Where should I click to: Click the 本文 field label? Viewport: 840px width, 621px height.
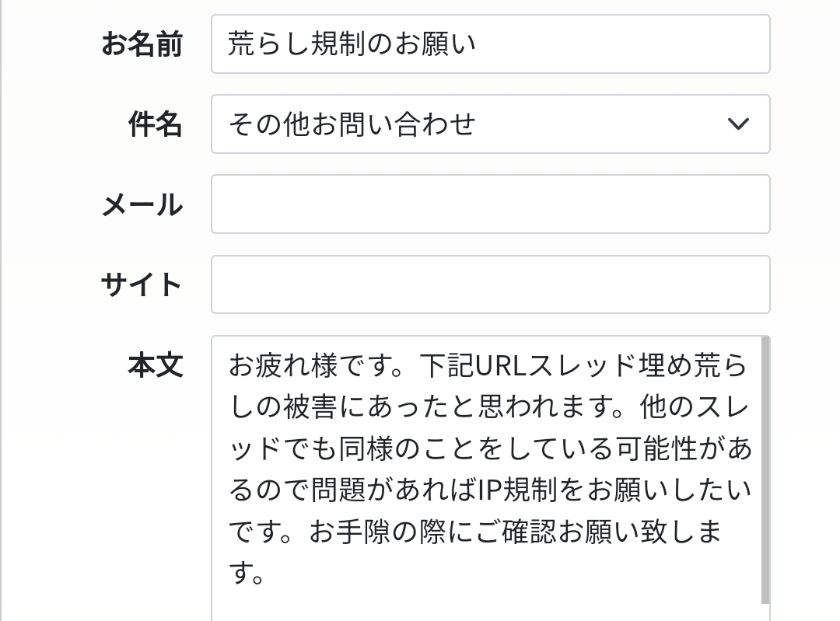coord(155,365)
